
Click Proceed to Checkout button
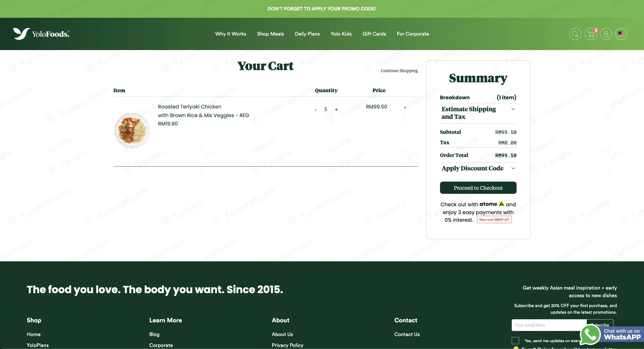[478, 188]
